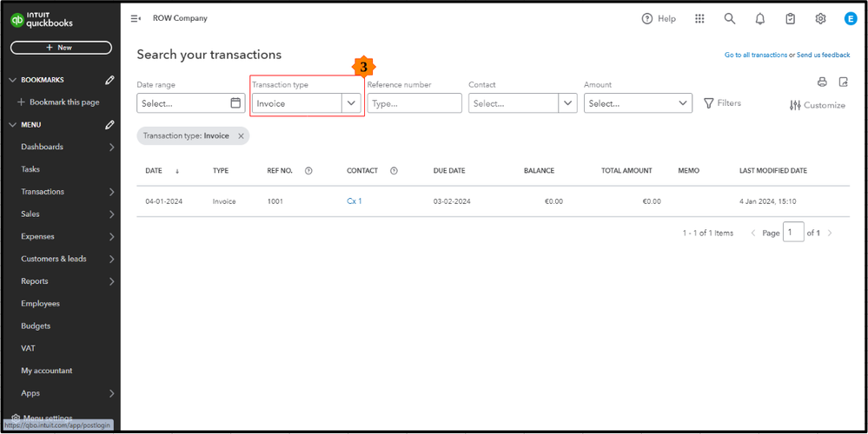
Task: Go to previous page arrow
Action: click(x=752, y=233)
